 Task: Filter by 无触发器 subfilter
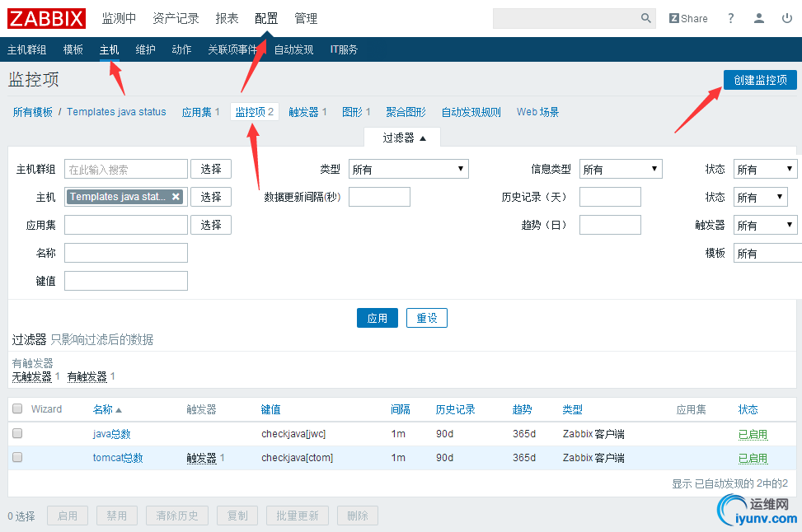coord(31,376)
